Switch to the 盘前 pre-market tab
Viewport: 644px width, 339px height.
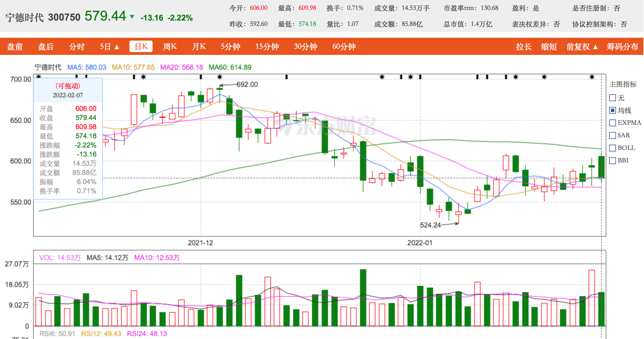(x=15, y=47)
